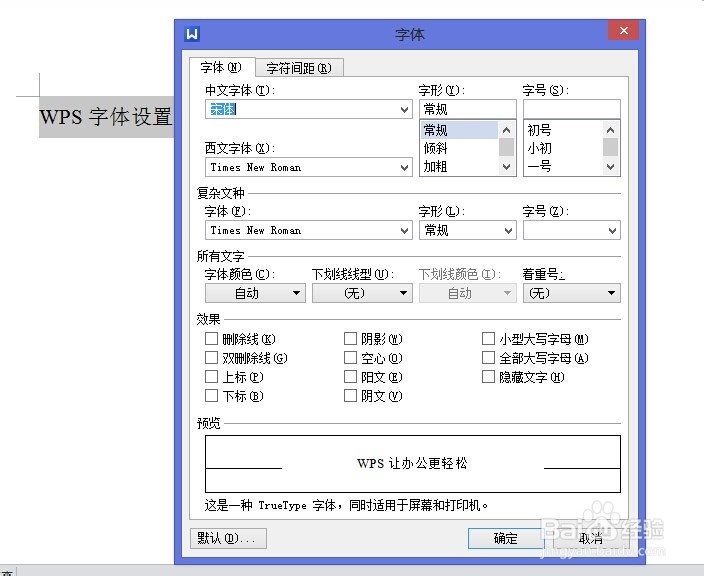This screenshot has width=704, height=576.
Task: Expand the 复杂文种 字体(F) dropdown
Action: coord(404,230)
